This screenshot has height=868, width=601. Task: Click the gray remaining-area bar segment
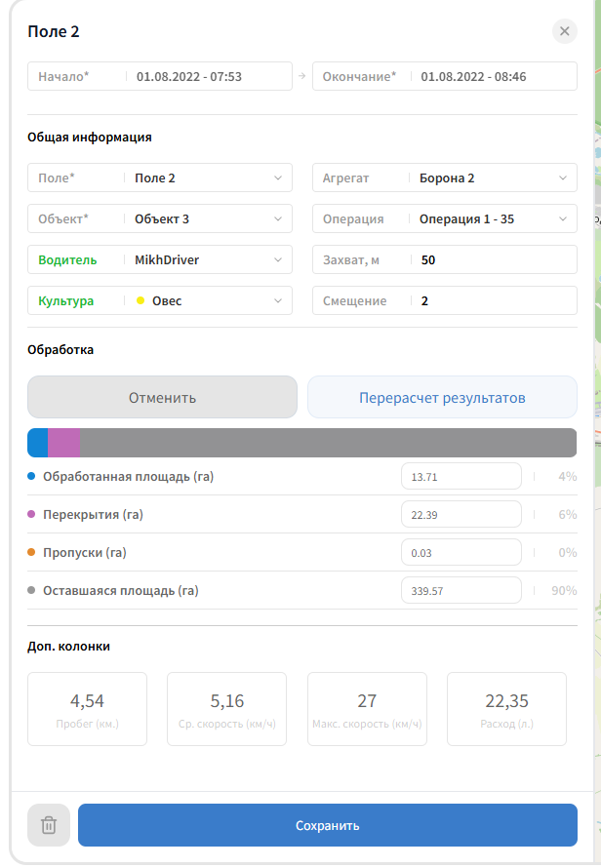(x=329, y=443)
